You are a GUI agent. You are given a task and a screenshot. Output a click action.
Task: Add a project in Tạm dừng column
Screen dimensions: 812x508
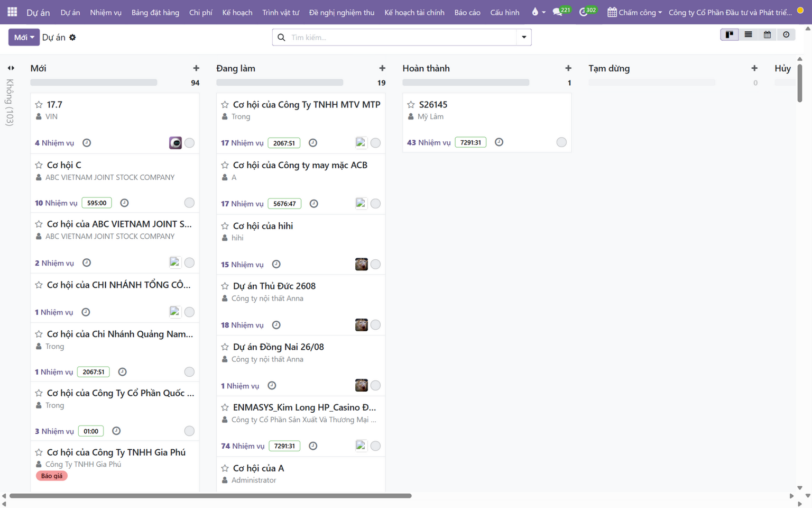(x=754, y=68)
